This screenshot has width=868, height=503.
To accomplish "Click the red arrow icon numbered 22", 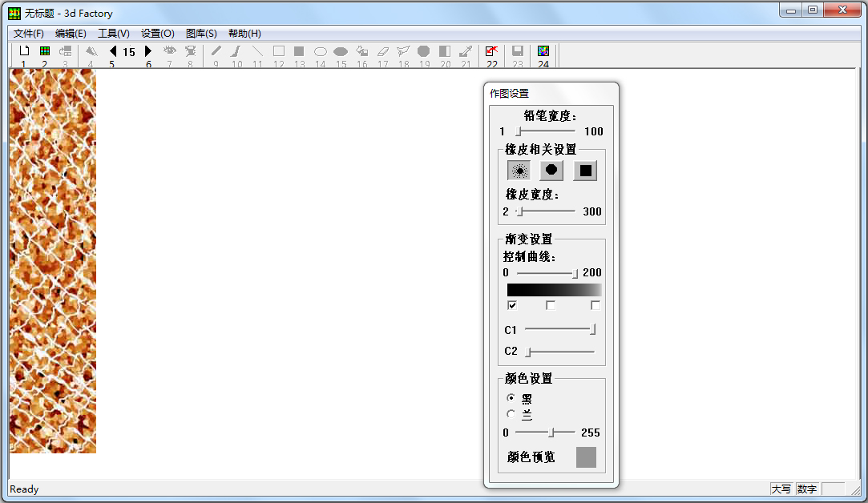I will (x=491, y=51).
